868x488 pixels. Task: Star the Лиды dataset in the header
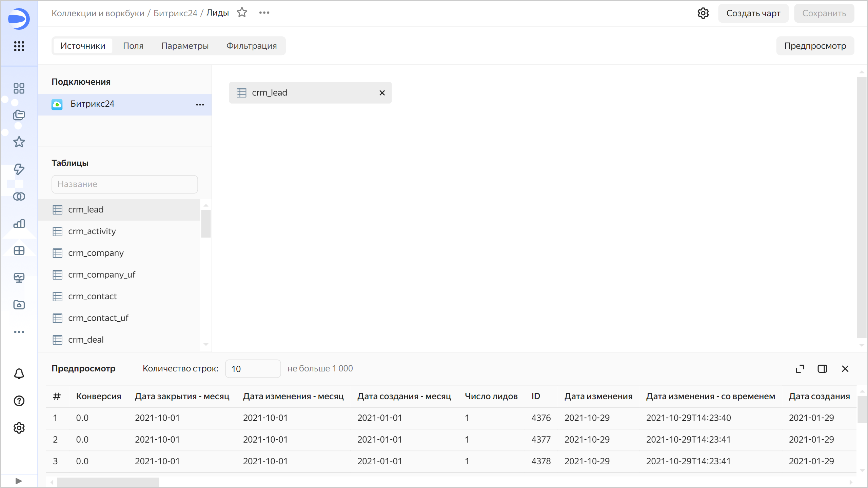[x=242, y=12]
